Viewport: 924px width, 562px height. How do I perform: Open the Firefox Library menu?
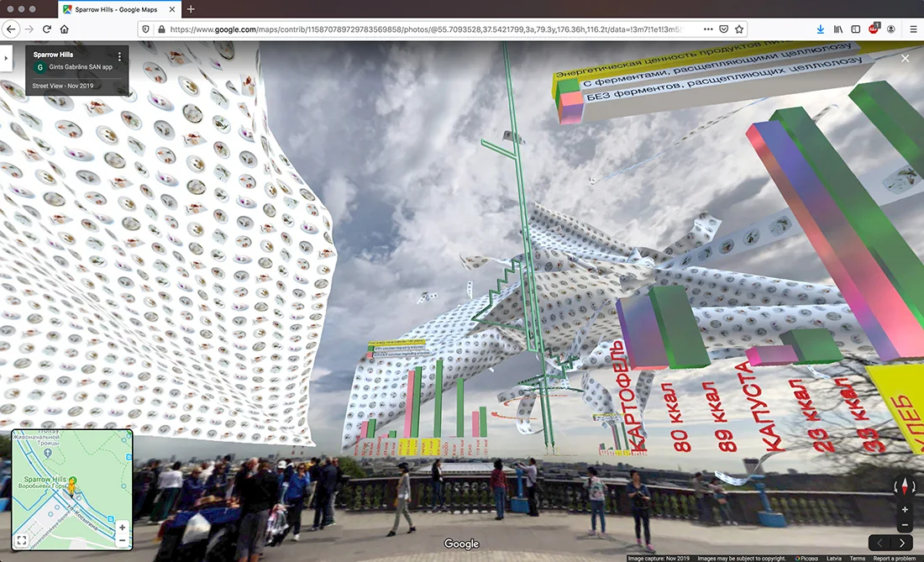[x=838, y=29]
